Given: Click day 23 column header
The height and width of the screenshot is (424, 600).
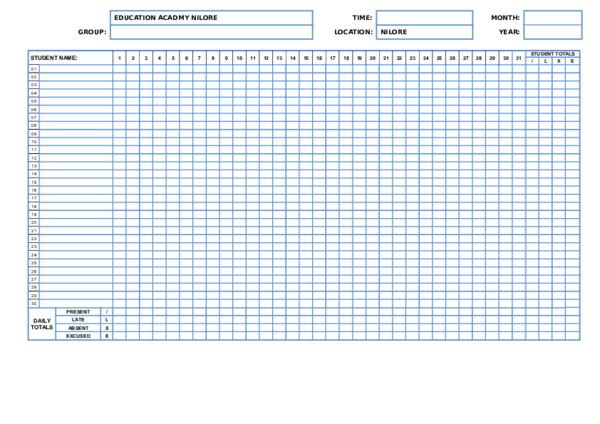Looking at the screenshot, I should (412, 58).
